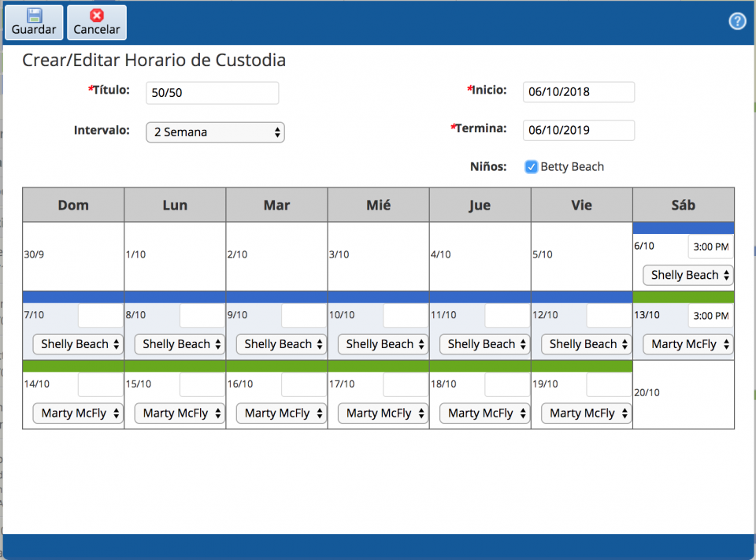Image resolution: width=756 pixels, height=560 pixels.
Task: Click the empty time field for 12/10
Action: [609, 316]
